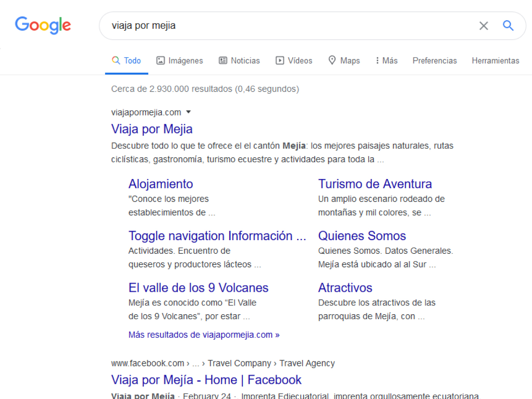This screenshot has height=399, width=532.
Task: Click the 'Descubre los atractivos de las' snippet
Action: tap(377, 309)
